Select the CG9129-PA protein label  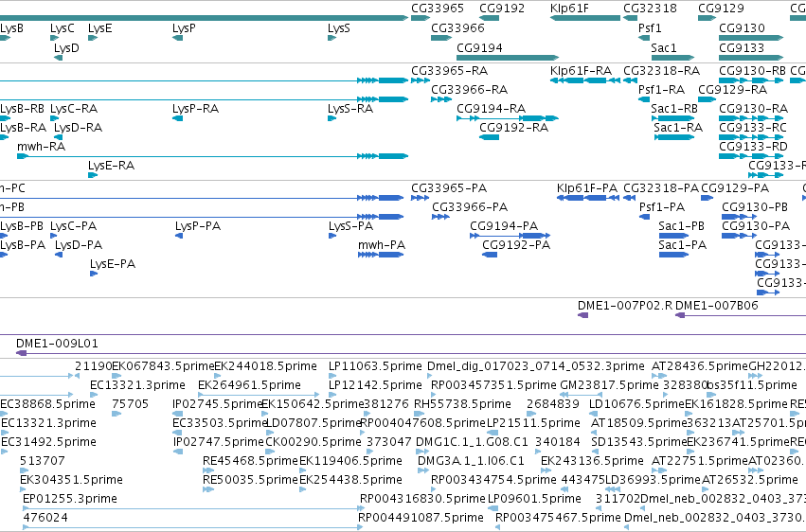click(x=735, y=188)
